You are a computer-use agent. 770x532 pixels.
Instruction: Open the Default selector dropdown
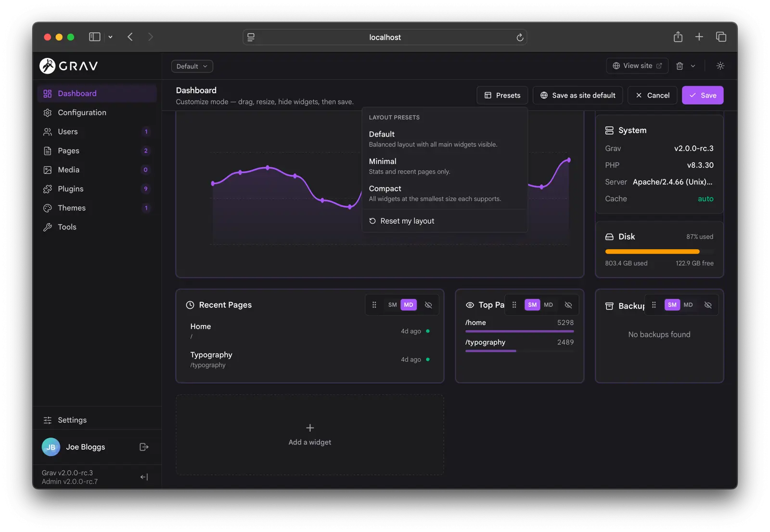tap(192, 66)
